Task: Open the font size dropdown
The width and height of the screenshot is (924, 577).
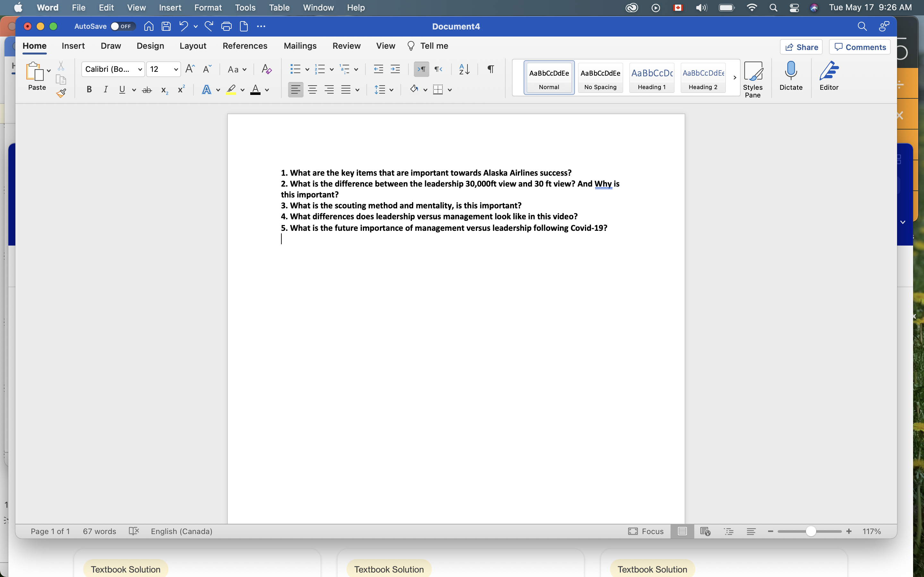Action: tap(175, 69)
